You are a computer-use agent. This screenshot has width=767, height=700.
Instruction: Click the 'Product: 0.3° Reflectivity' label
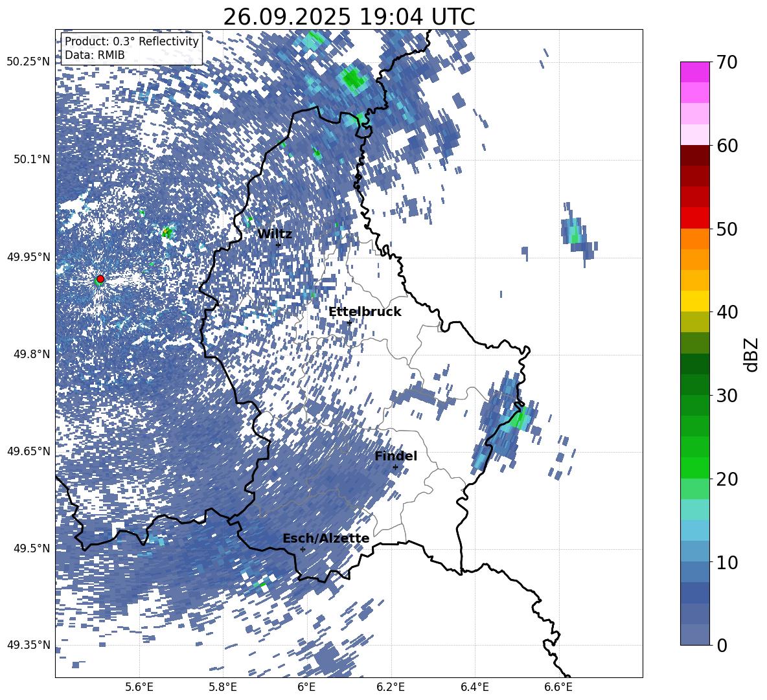[x=132, y=41]
